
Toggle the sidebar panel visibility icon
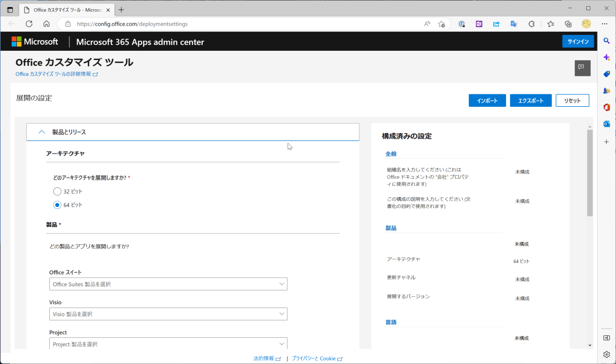coord(606,338)
